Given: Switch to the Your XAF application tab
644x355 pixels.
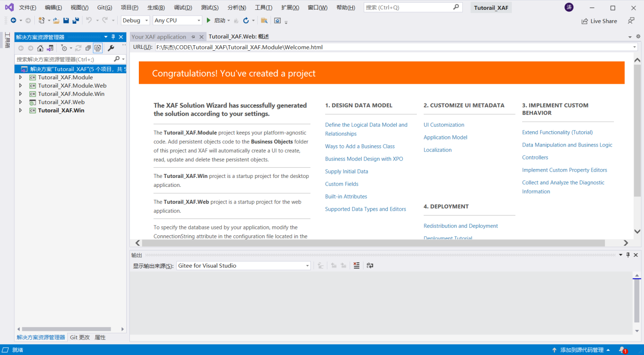Looking at the screenshot, I should click(159, 37).
